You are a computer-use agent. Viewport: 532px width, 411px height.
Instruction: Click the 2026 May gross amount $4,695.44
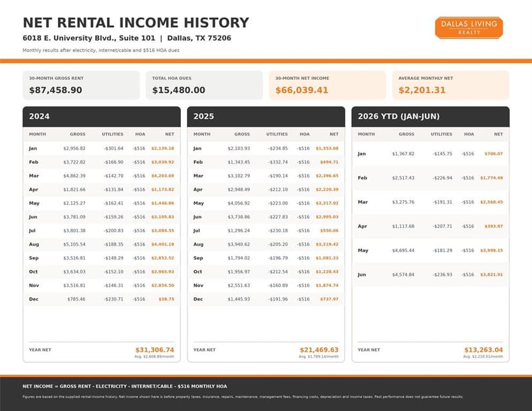403,251
